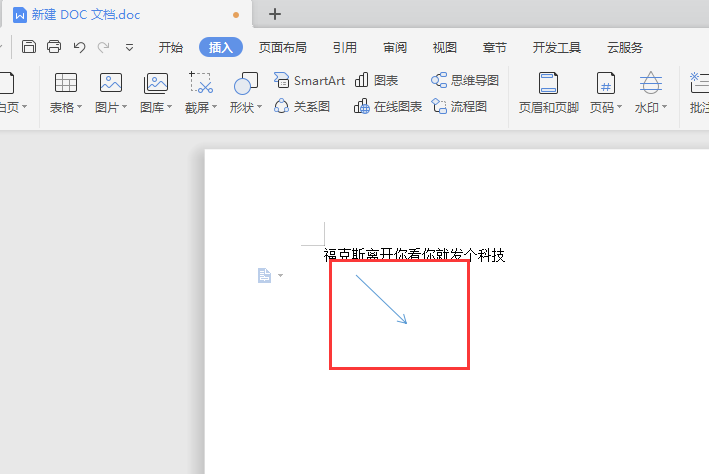Image resolution: width=709 pixels, height=474 pixels.
Task: Select the 插入 tab
Action: click(221, 47)
